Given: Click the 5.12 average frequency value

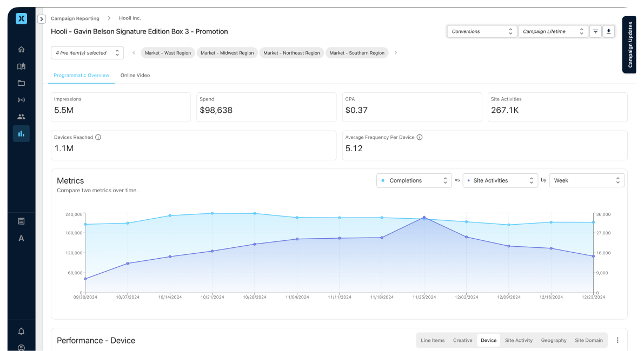Looking at the screenshot, I should (354, 148).
